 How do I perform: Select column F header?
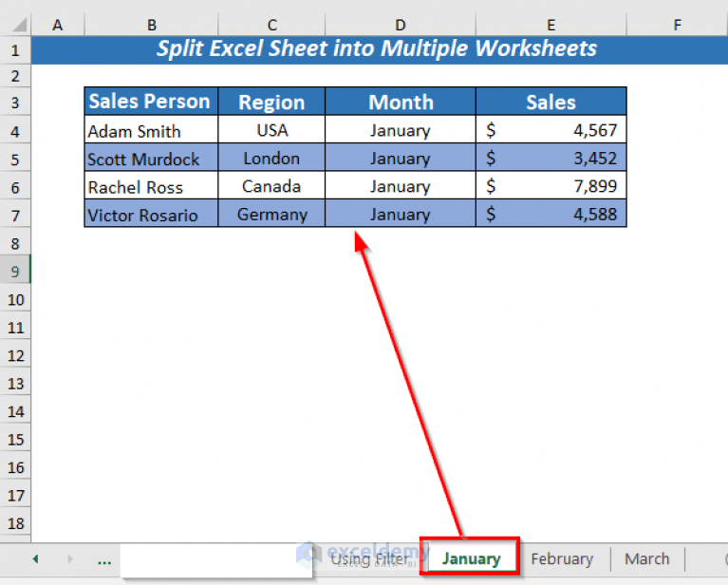click(x=677, y=25)
